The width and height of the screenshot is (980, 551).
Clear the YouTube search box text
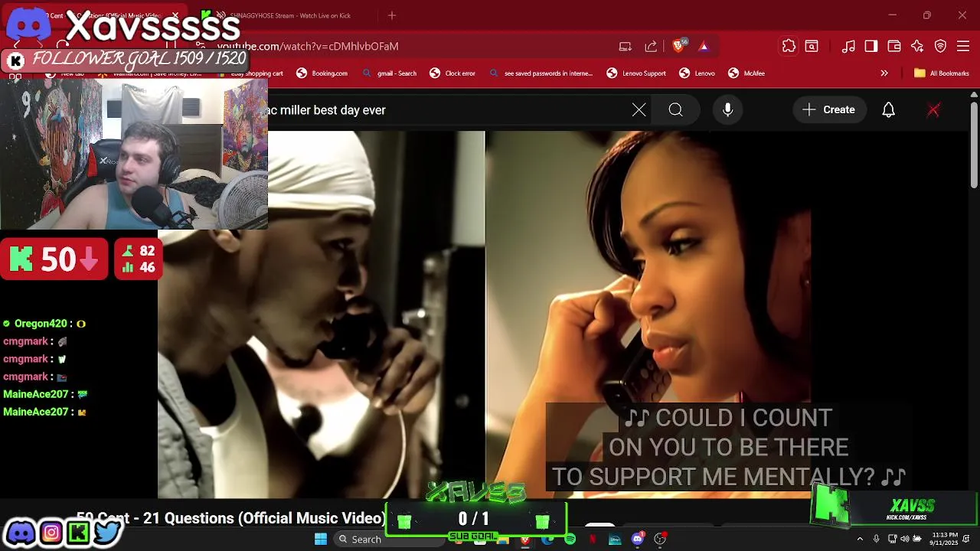[639, 110]
